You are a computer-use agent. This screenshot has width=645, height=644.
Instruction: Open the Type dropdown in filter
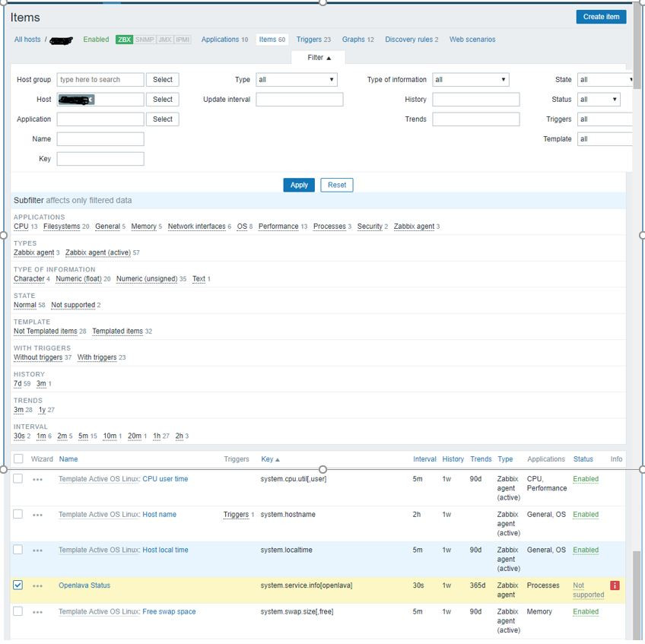(296, 79)
